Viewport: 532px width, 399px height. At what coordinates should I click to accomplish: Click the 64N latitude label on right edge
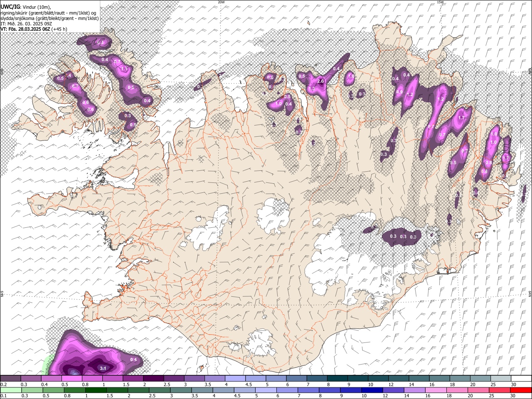pyautogui.click(x=530, y=293)
